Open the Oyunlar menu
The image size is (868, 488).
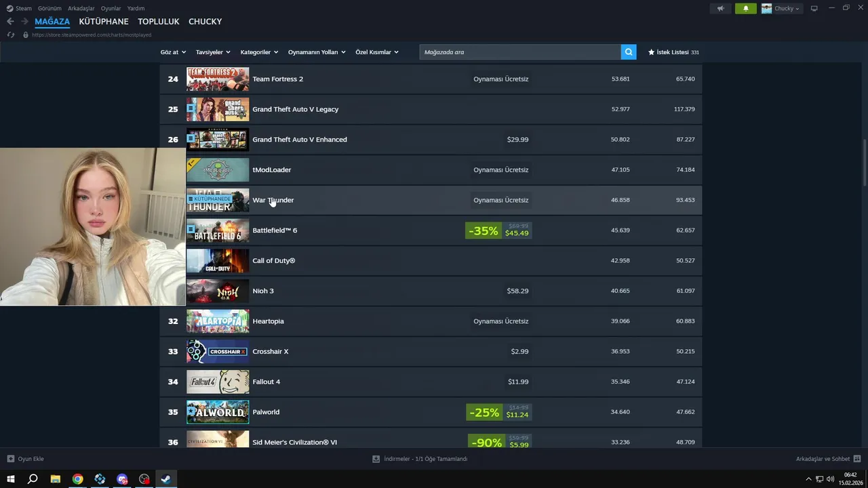[111, 8]
